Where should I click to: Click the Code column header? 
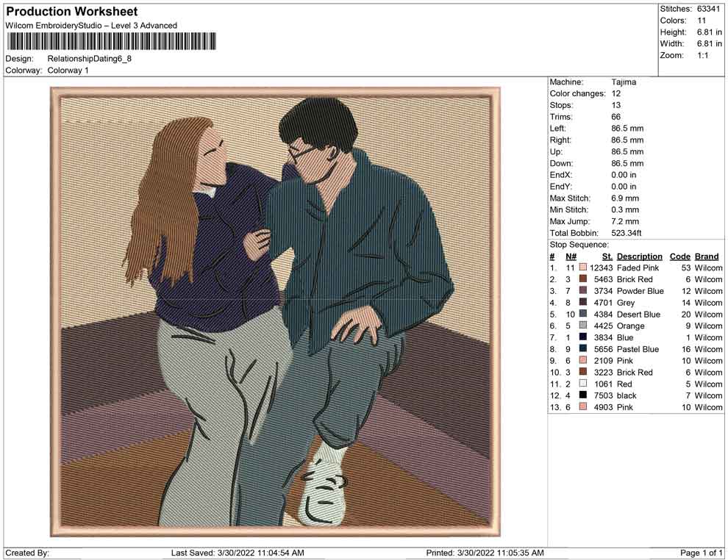pos(679,256)
